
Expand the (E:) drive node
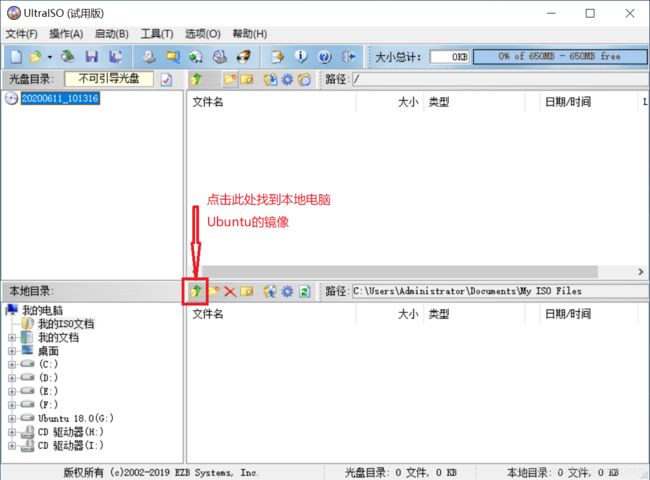[12, 392]
